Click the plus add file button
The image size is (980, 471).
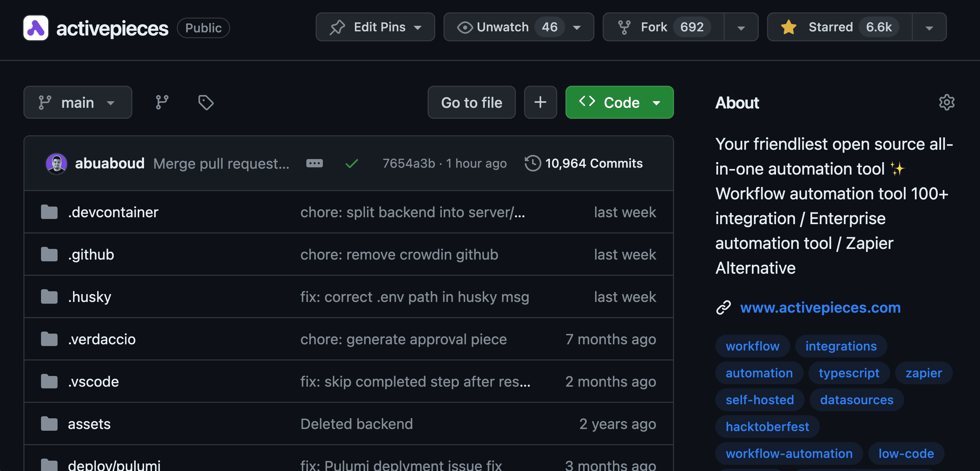click(540, 102)
